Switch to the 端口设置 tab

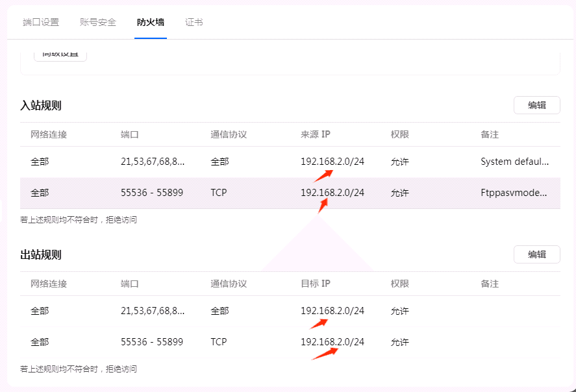41,22
